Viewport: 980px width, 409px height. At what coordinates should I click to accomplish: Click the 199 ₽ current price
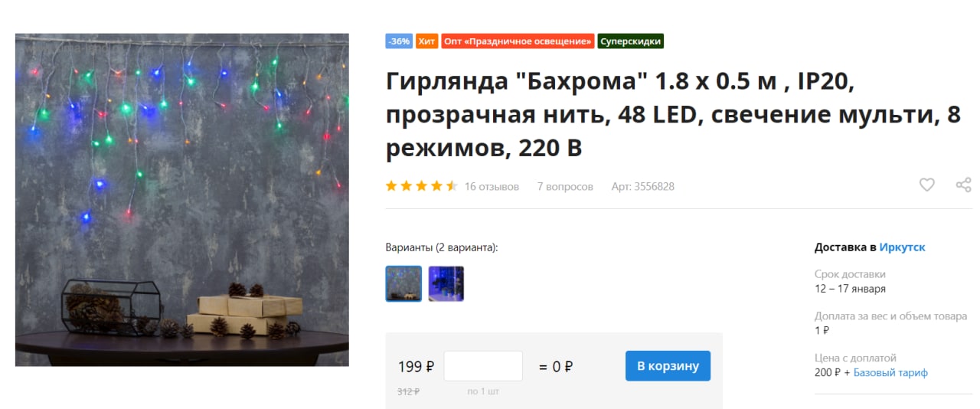(416, 367)
